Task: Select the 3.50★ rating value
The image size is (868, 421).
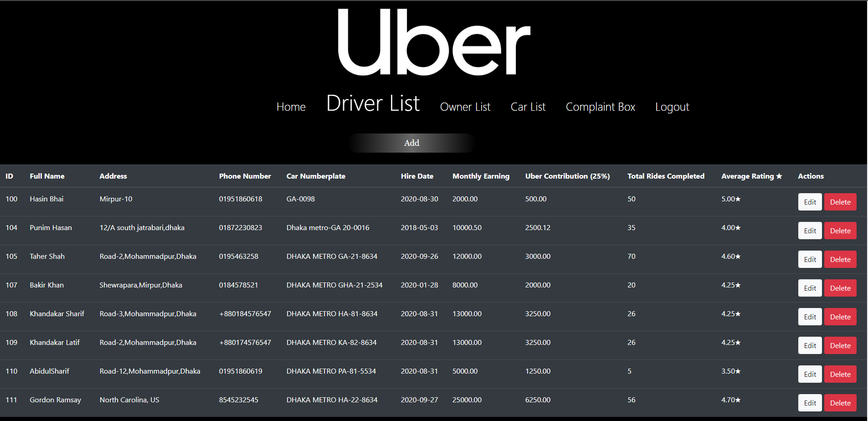Action: pyautogui.click(x=731, y=371)
